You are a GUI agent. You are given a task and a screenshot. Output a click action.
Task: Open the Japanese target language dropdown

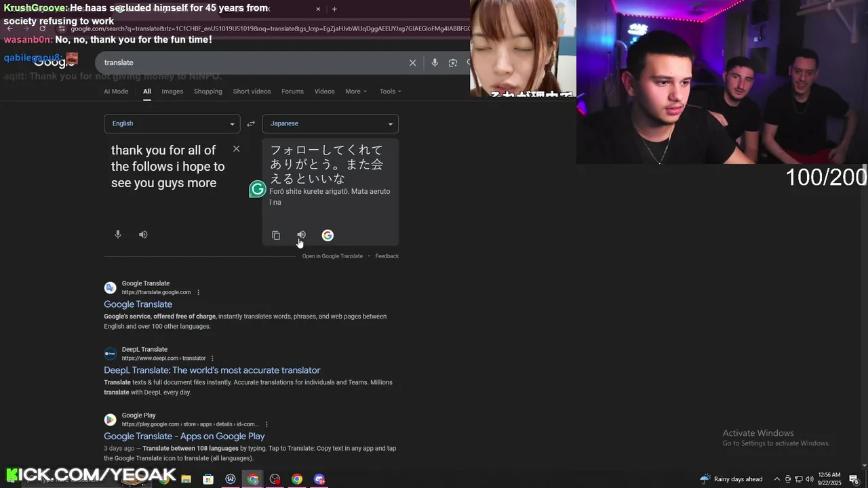(330, 123)
